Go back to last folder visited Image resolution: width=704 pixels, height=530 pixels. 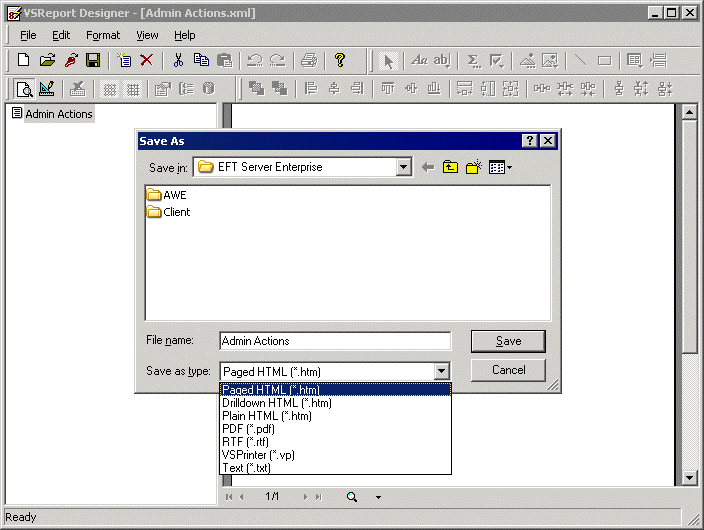click(x=428, y=168)
